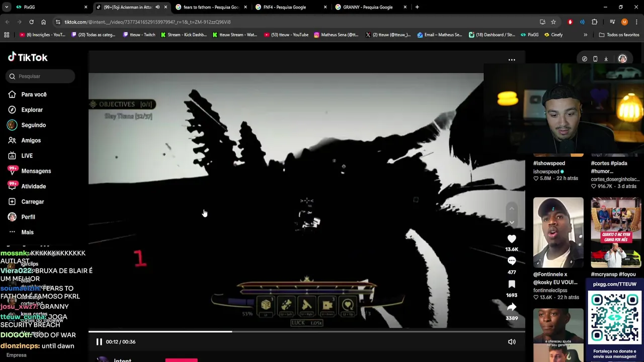Open media control music icon
Screen dimensions: 644x362
[612, 22]
